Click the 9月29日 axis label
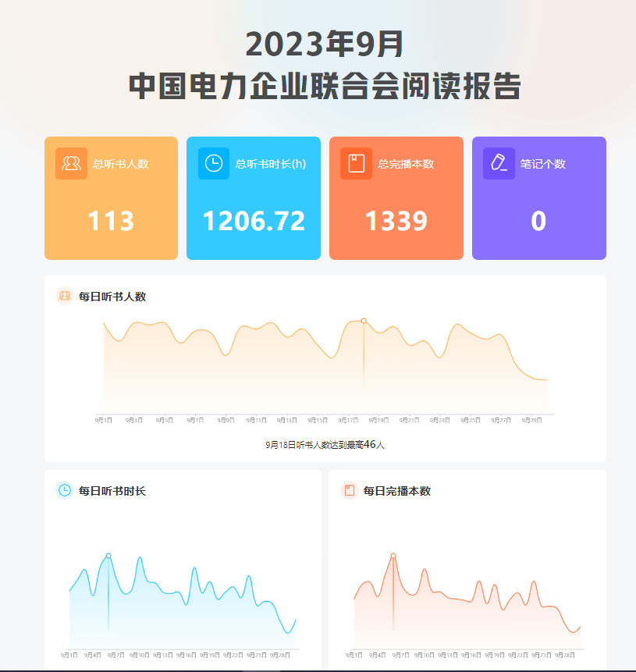Image resolution: width=636 pixels, height=672 pixels. 532,421
